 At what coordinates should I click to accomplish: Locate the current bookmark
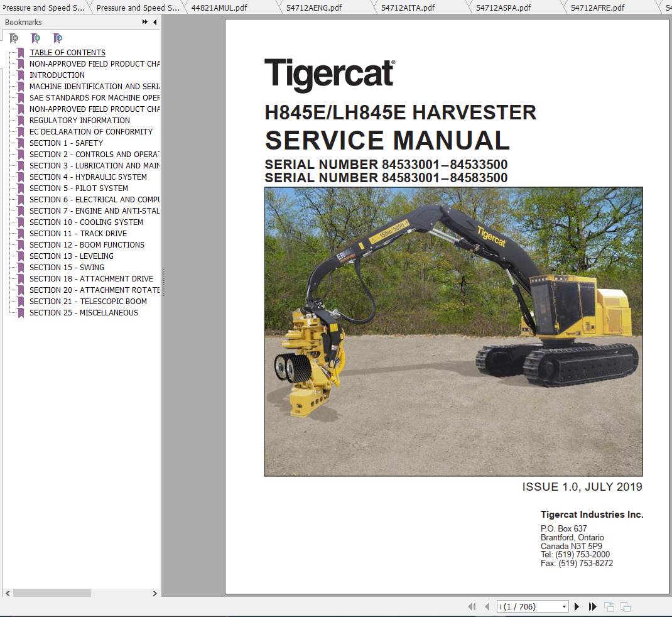click(57, 38)
